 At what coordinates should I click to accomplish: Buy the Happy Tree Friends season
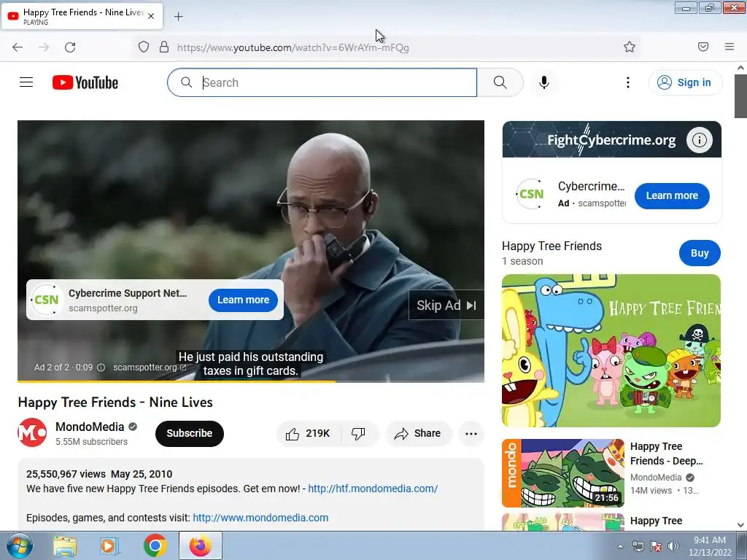pos(700,253)
